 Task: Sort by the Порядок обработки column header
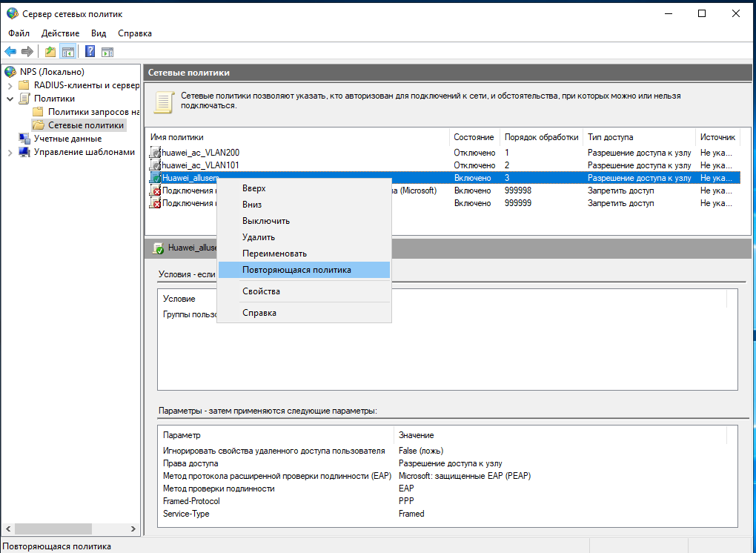[x=540, y=137]
